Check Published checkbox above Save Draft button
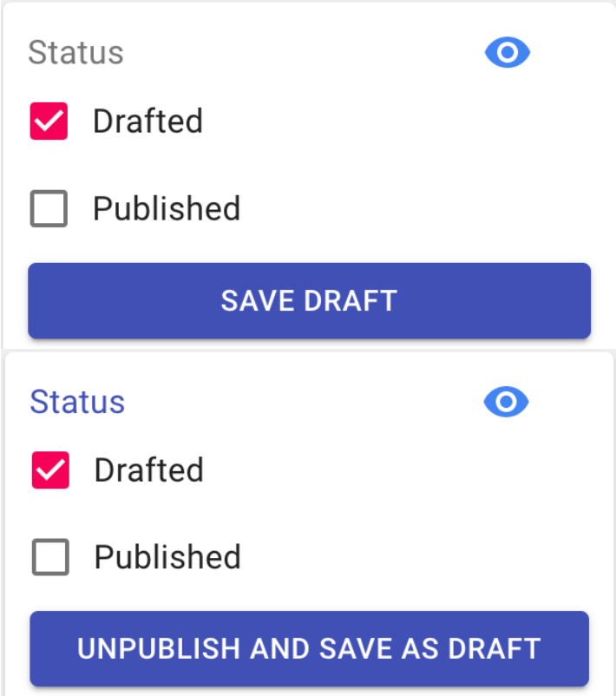The image size is (616, 696). coord(49,209)
